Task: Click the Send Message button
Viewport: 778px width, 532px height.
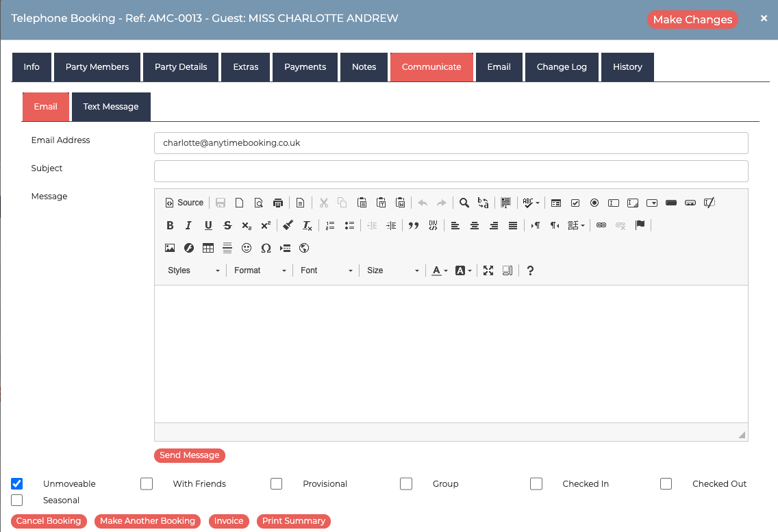Action: [190, 455]
